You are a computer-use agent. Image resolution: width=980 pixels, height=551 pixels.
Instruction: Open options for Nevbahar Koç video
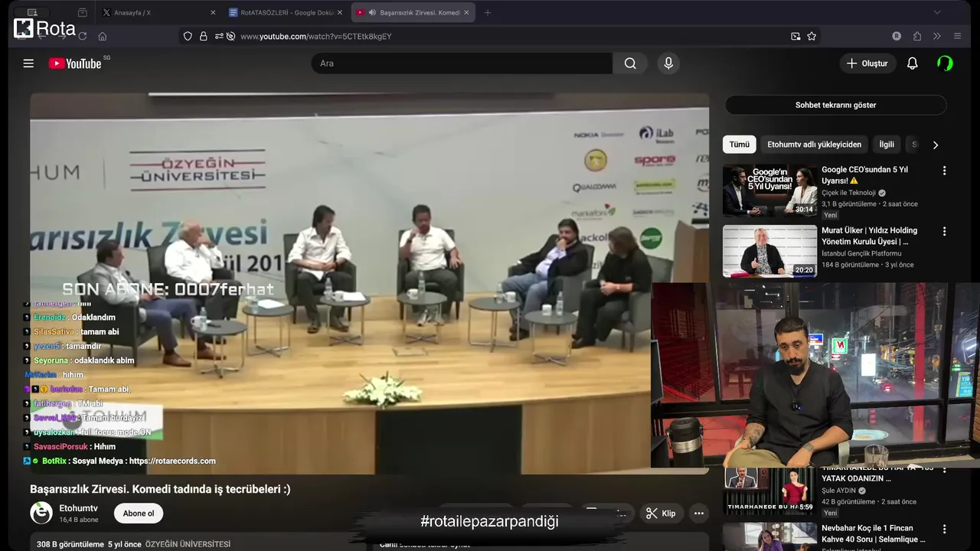[944, 529]
